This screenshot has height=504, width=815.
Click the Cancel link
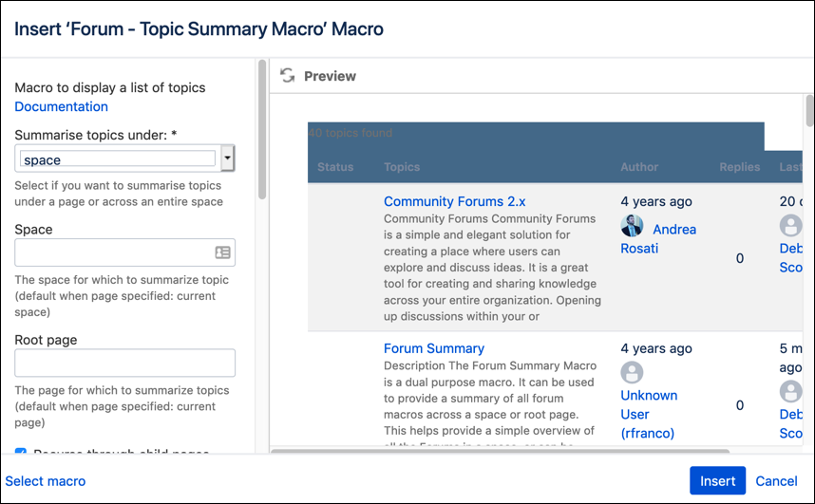coord(776,481)
